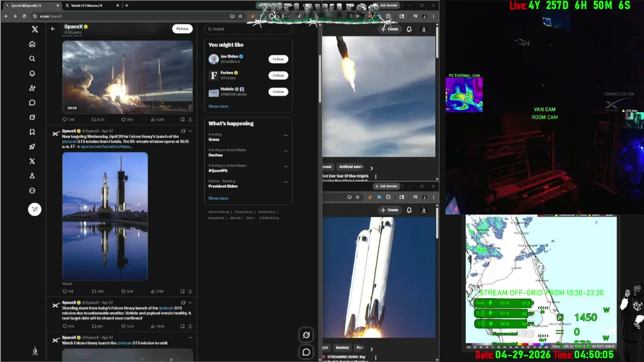Open the spacex.com/launches link in post

107,147
